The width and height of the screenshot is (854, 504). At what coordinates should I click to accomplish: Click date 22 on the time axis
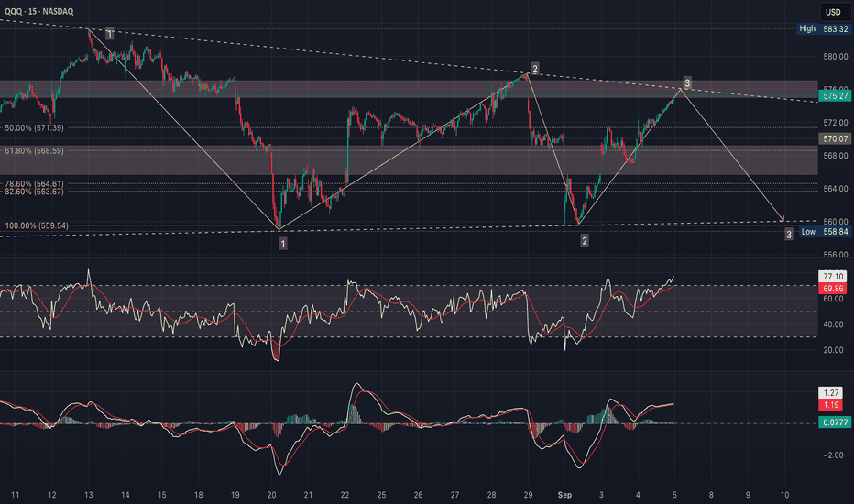[345, 495]
